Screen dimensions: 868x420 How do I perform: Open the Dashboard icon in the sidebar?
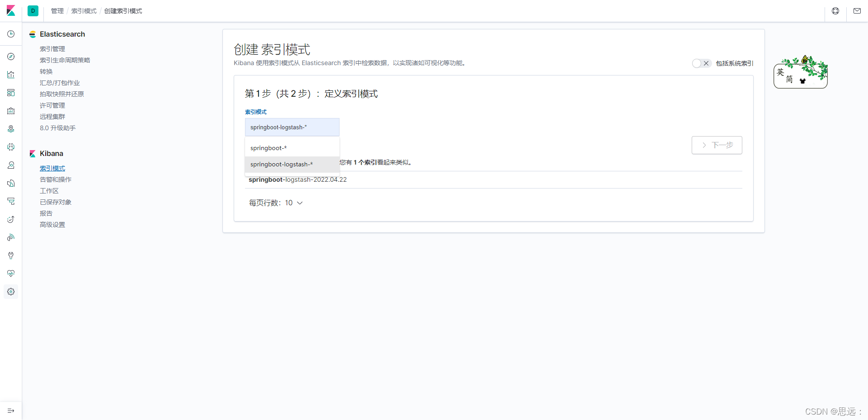pyautogui.click(x=11, y=93)
